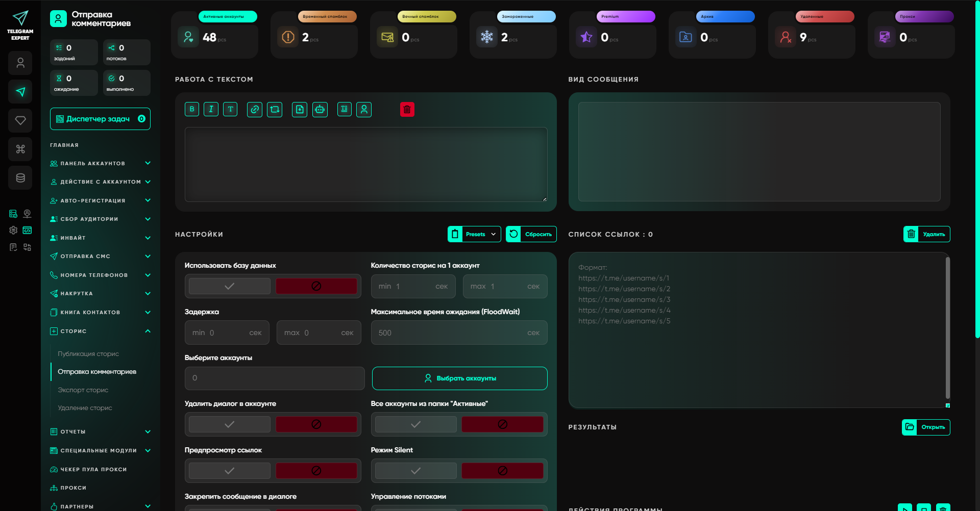The width and height of the screenshot is (980, 511).
Task: Apply bold formatting in text toolbar
Action: [x=192, y=109]
